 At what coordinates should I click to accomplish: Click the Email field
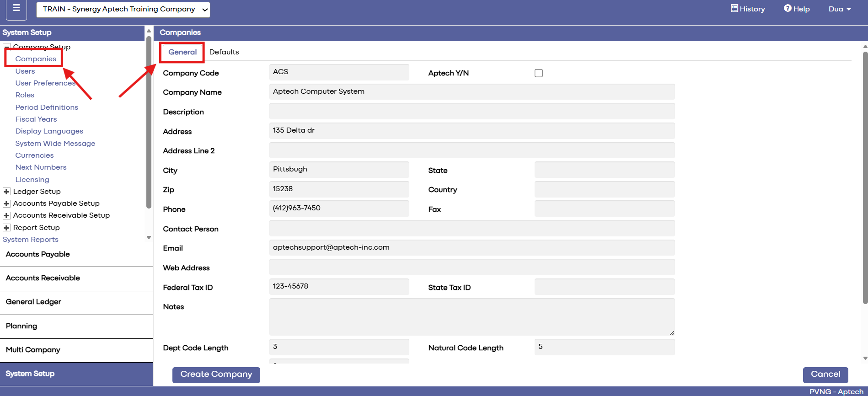point(472,248)
